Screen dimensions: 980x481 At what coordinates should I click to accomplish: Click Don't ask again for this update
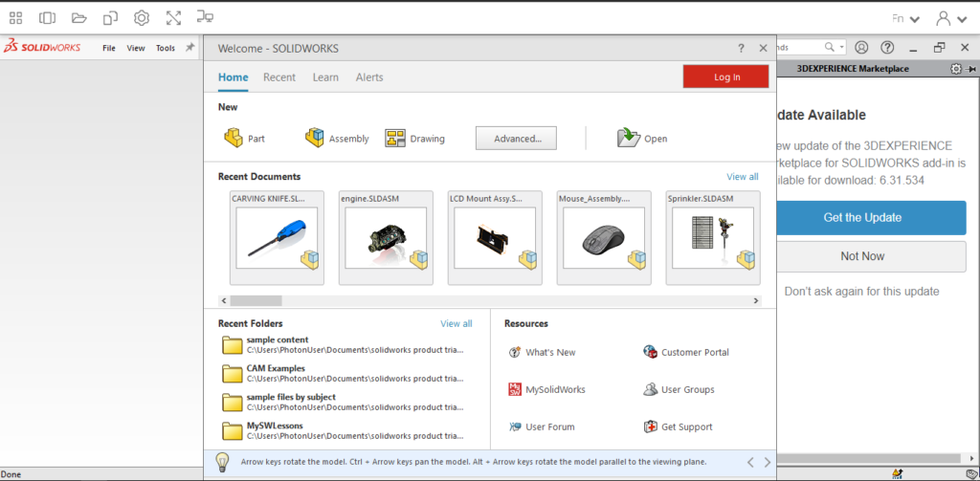tap(862, 292)
